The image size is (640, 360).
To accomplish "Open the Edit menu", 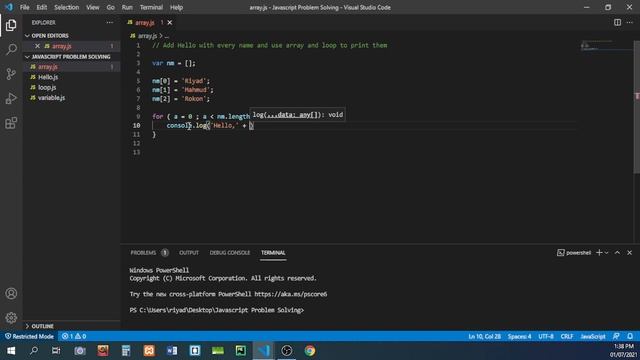I will [x=41, y=7].
